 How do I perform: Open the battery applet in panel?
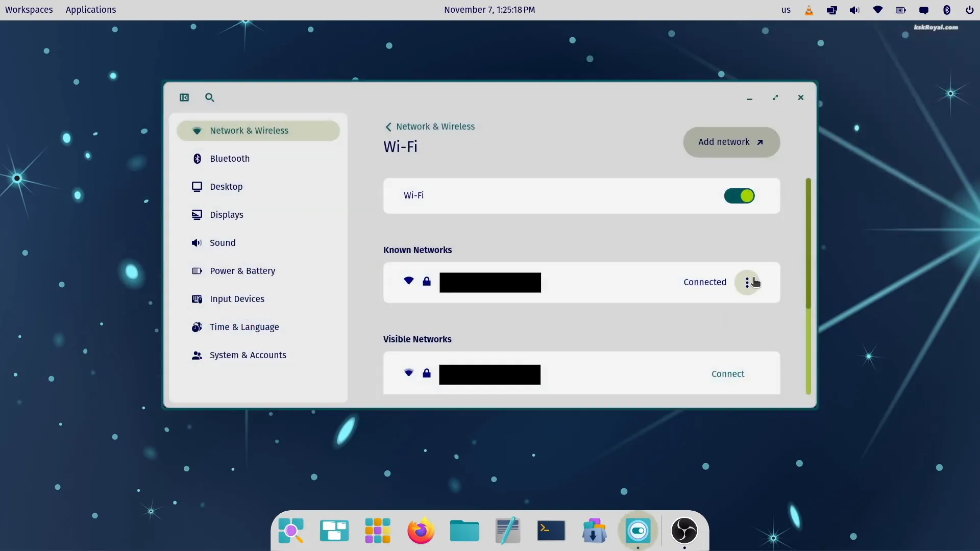901,10
